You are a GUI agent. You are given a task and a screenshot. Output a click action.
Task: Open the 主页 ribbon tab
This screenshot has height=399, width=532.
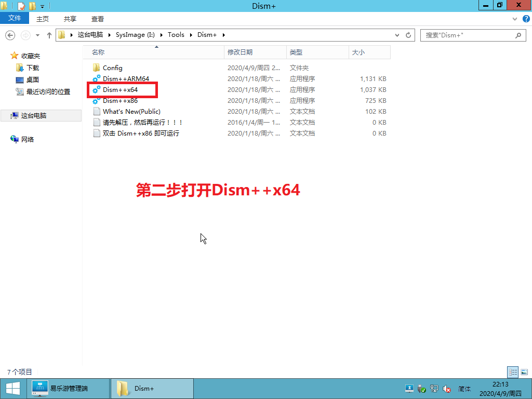43,19
